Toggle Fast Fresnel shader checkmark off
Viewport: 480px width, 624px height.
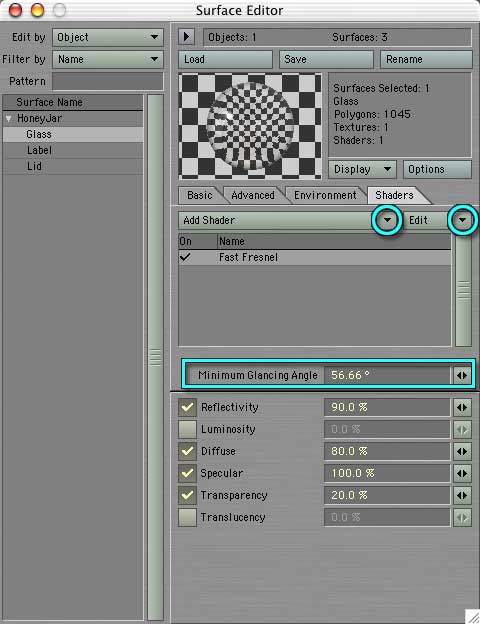tap(185, 257)
